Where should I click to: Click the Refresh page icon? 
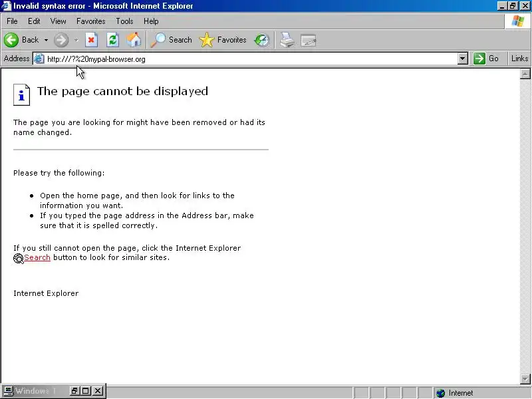pos(112,40)
